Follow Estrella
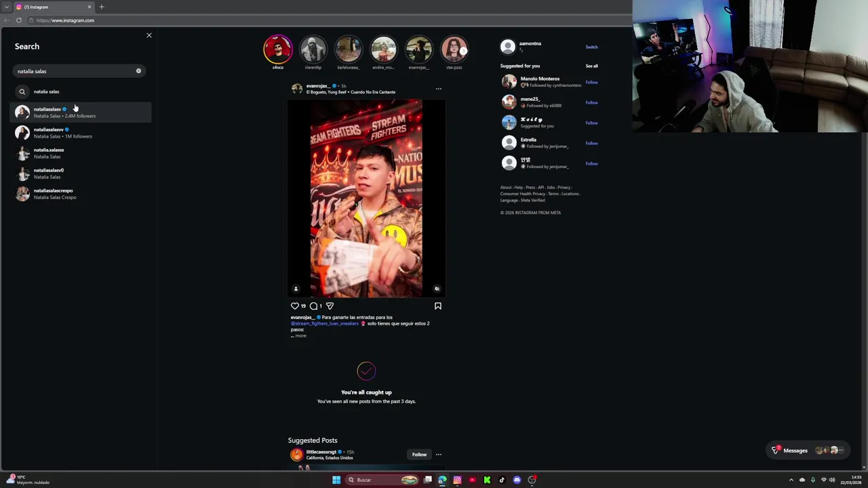This screenshot has width=868, height=488. (591, 143)
